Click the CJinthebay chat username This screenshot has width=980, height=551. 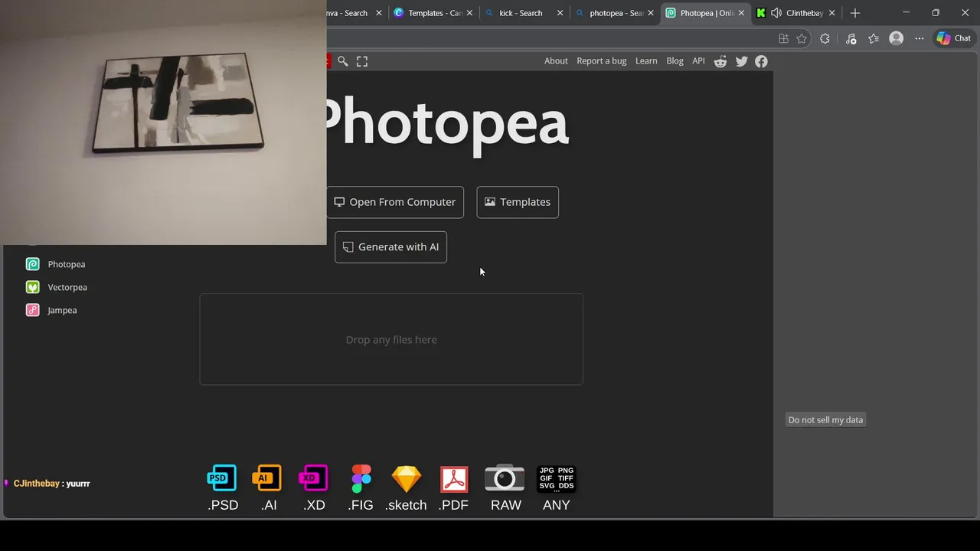coord(36,484)
